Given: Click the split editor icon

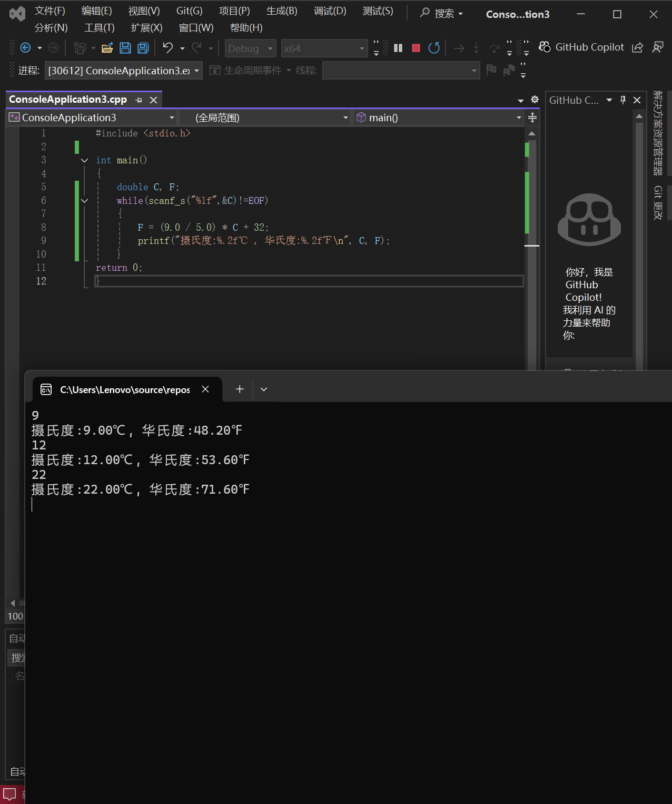Looking at the screenshot, I should coord(532,117).
